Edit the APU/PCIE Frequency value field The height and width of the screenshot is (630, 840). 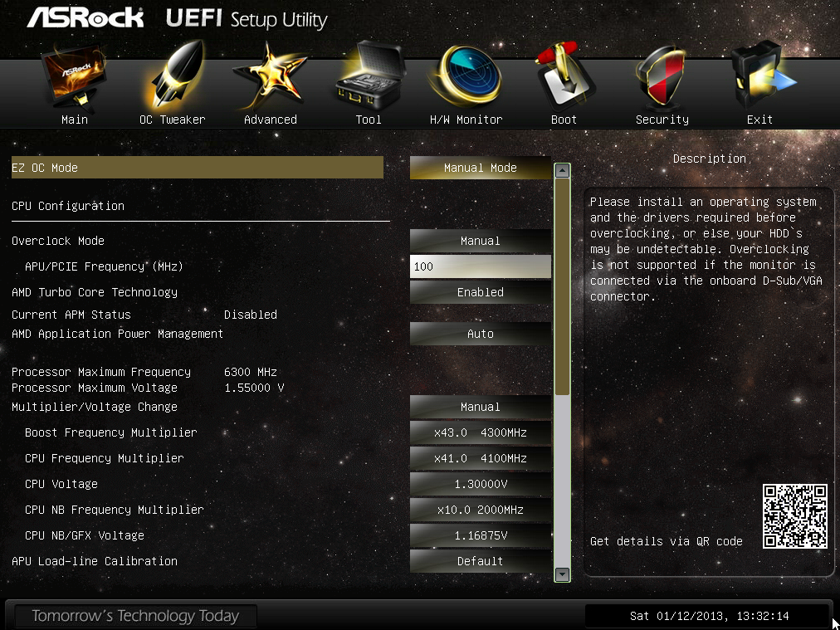coord(481,266)
